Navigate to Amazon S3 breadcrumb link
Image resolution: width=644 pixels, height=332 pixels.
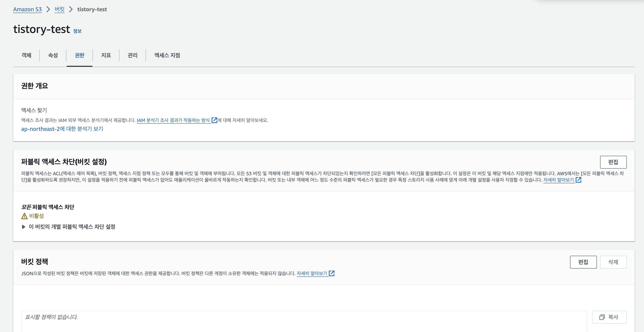point(27,9)
